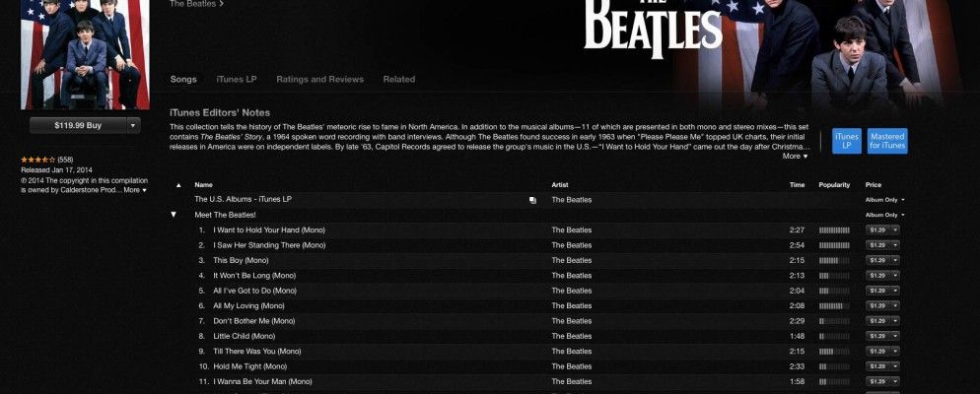Image resolution: width=980 pixels, height=394 pixels.
Task: Buy I Want to Hold Your Hand for $1.29
Action: (877, 230)
